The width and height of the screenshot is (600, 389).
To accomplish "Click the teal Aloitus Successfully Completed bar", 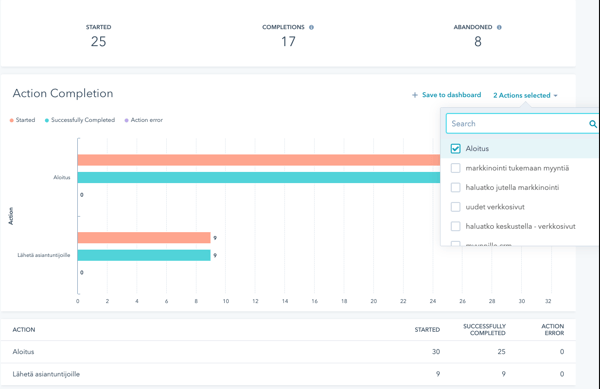I will [x=259, y=177].
